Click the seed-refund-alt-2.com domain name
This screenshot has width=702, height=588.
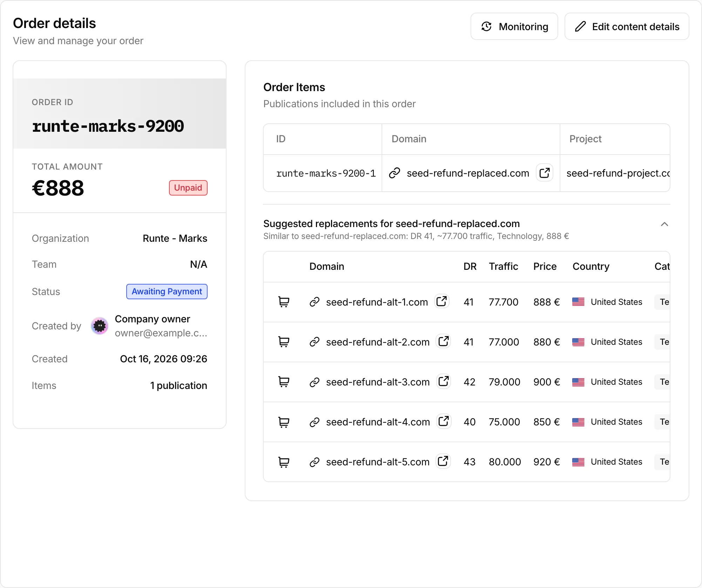click(378, 342)
